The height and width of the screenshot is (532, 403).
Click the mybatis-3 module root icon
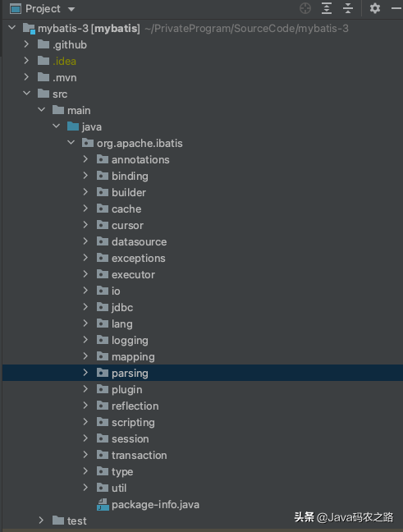[29, 29]
